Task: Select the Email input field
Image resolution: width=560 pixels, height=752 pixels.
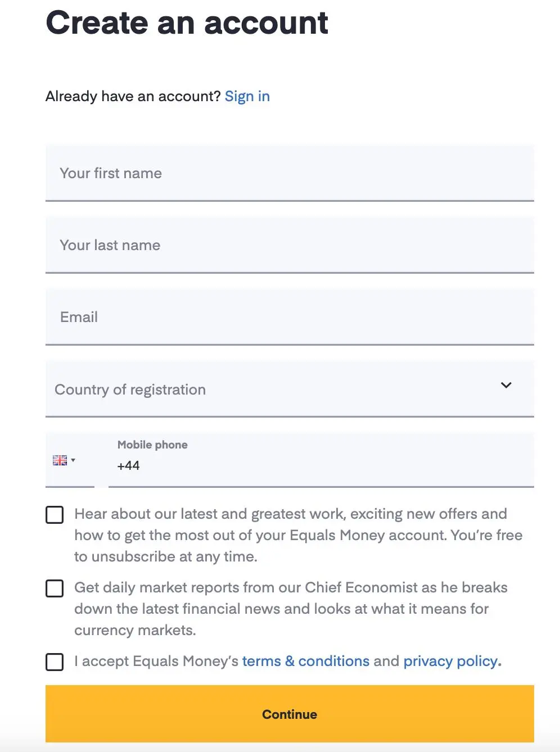Action: (290, 317)
